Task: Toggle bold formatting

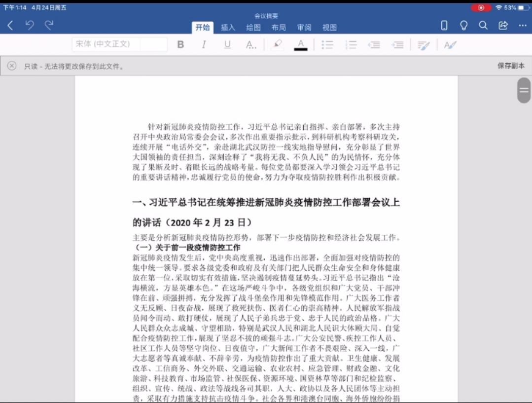Action: [180, 44]
